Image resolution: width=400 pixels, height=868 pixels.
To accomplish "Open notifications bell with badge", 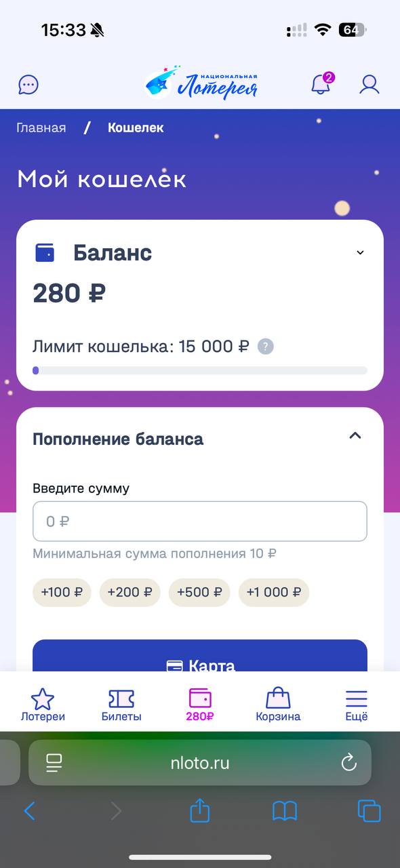I will (321, 83).
